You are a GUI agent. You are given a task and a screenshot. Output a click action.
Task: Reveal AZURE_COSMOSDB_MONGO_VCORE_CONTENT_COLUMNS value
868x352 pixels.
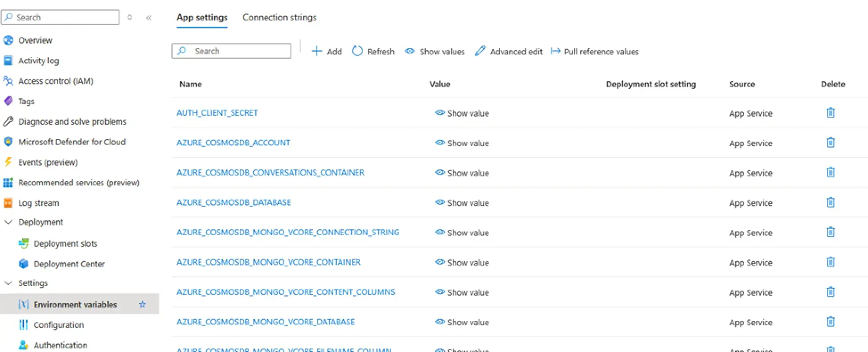coord(462,292)
